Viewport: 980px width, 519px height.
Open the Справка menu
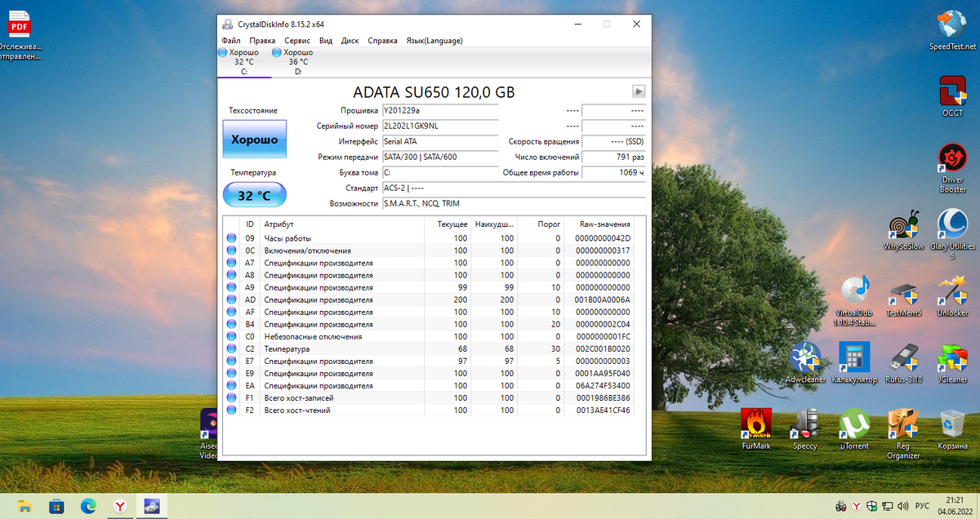click(x=383, y=41)
